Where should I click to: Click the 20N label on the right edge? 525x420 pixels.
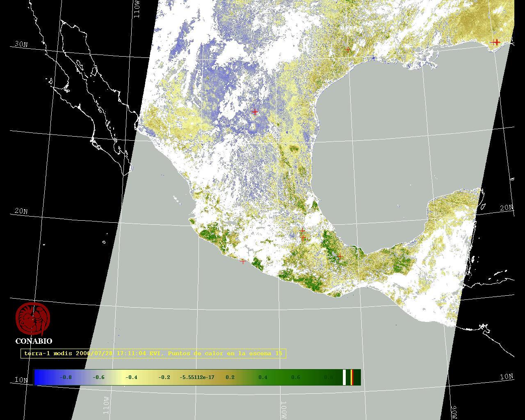[x=507, y=208]
